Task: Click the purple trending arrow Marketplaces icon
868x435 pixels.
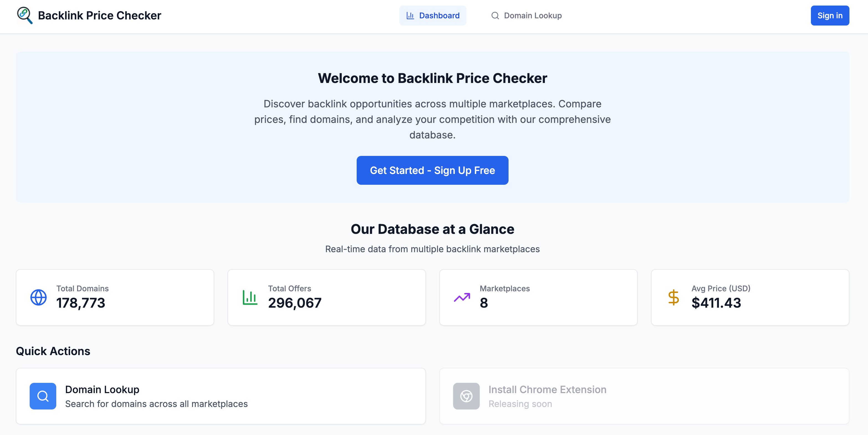Action: [x=462, y=297]
